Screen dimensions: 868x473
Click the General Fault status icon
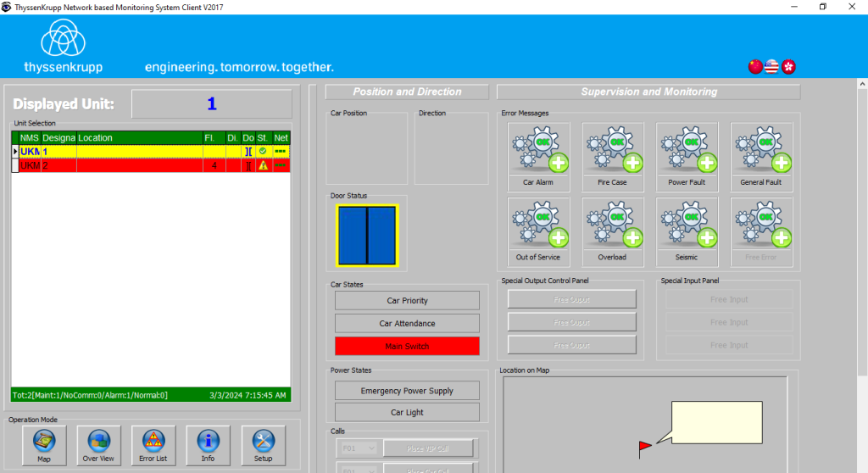(x=761, y=156)
